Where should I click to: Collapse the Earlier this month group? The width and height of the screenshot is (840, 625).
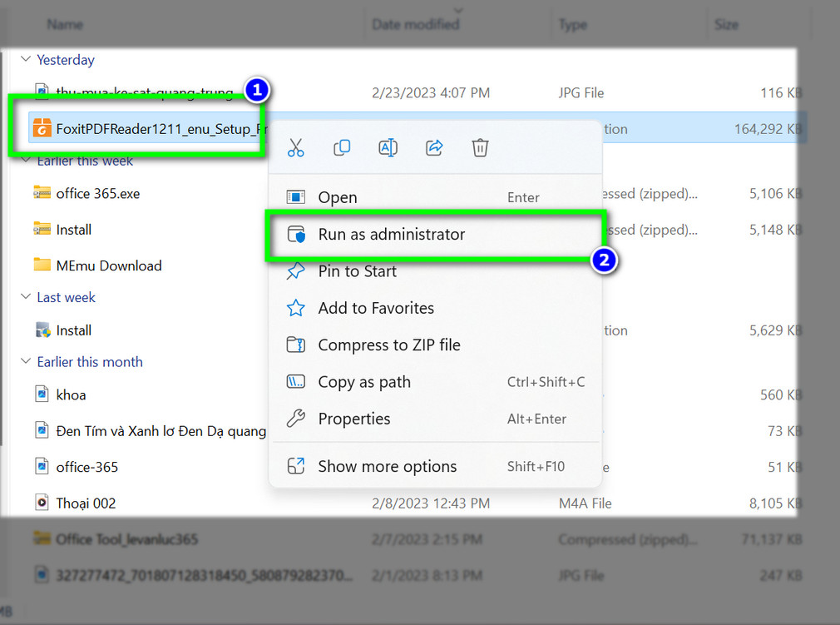tap(25, 361)
